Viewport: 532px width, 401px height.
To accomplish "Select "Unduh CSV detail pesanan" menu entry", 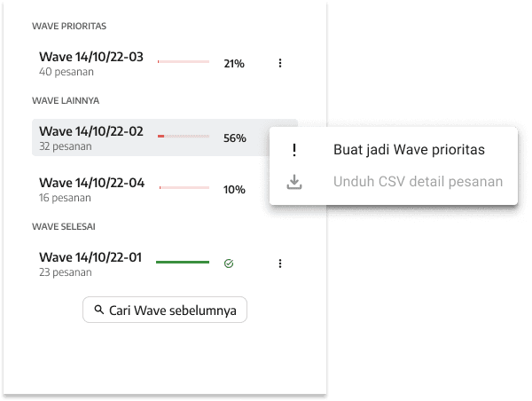I will click(419, 182).
